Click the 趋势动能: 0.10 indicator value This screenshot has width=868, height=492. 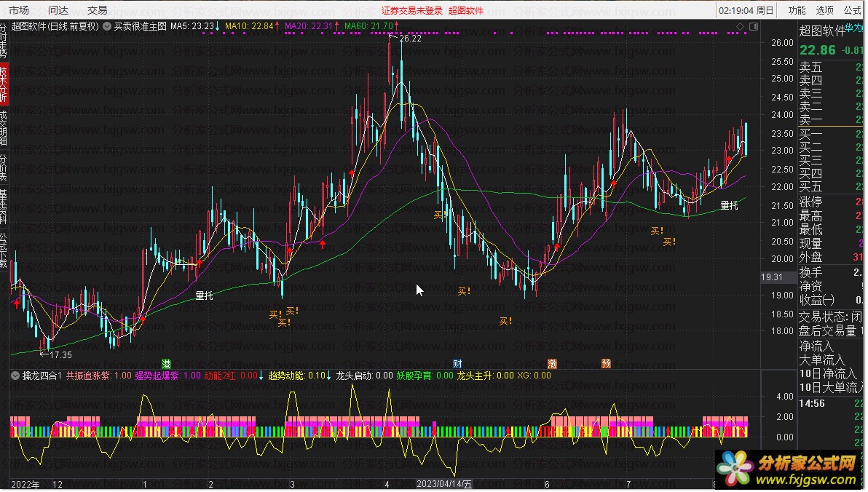(299, 376)
